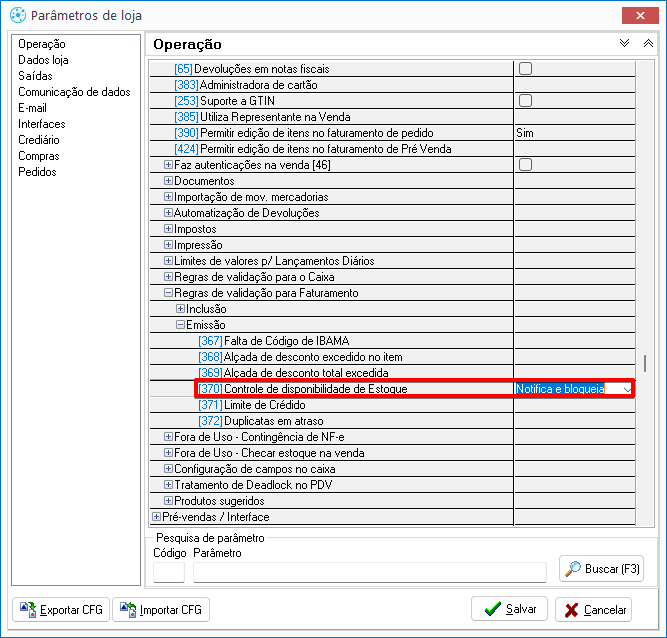This screenshot has width=667, height=638.
Task: Select Pedidos category
Action: point(37,172)
